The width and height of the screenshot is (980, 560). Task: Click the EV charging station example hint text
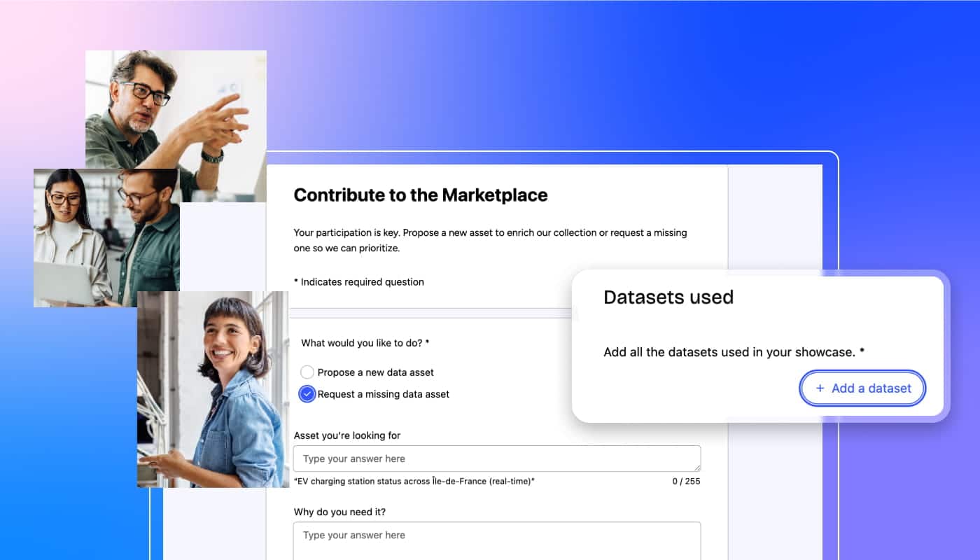coord(414,482)
